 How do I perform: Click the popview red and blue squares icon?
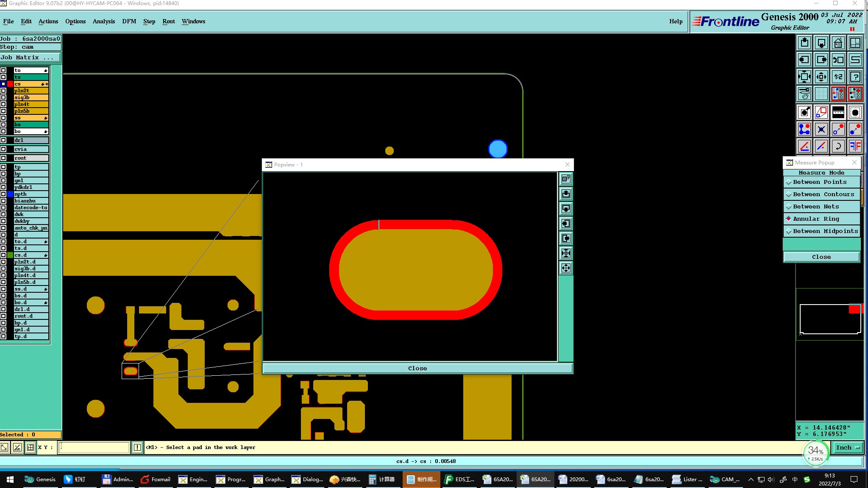click(821, 112)
